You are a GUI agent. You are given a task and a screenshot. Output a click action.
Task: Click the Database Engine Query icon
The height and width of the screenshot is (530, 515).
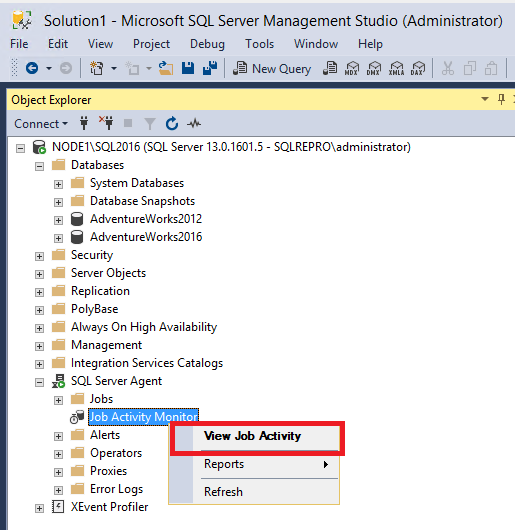(330, 68)
